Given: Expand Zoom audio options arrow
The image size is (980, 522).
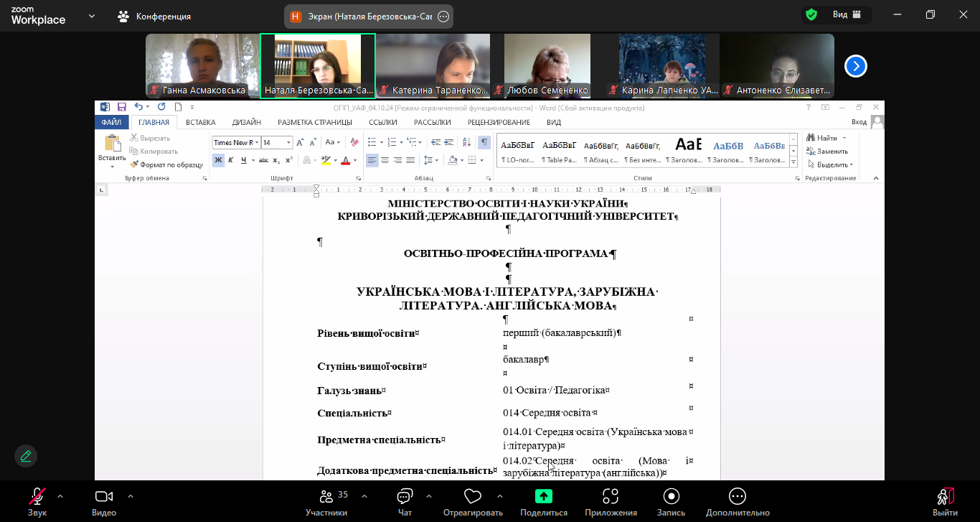Looking at the screenshot, I should point(60,496).
